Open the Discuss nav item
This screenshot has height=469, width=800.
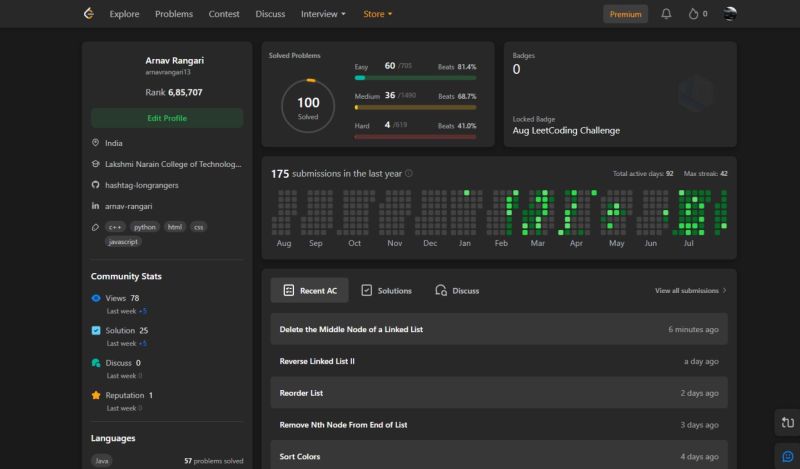270,14
